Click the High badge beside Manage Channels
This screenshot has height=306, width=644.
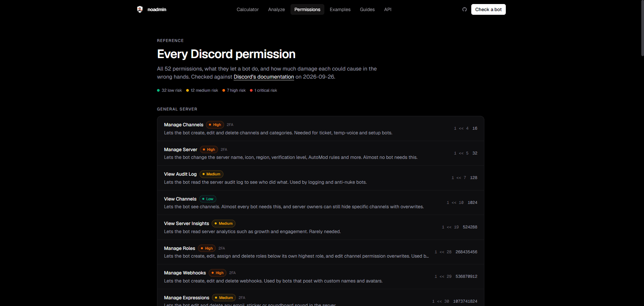coord(215,125)
